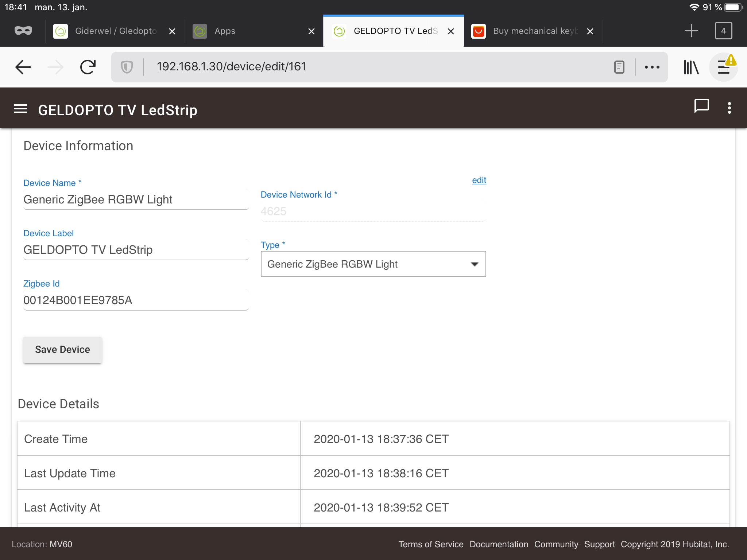Show the open tabs counter
747x560 pixels.
point(723,31)
